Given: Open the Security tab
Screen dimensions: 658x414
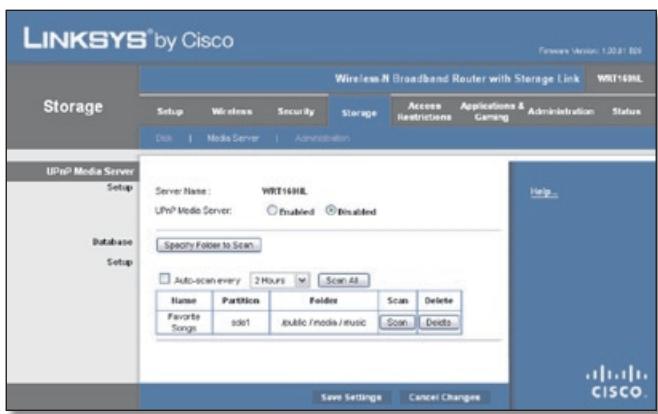Looking at the screenshot, I should tap(296, 112).
